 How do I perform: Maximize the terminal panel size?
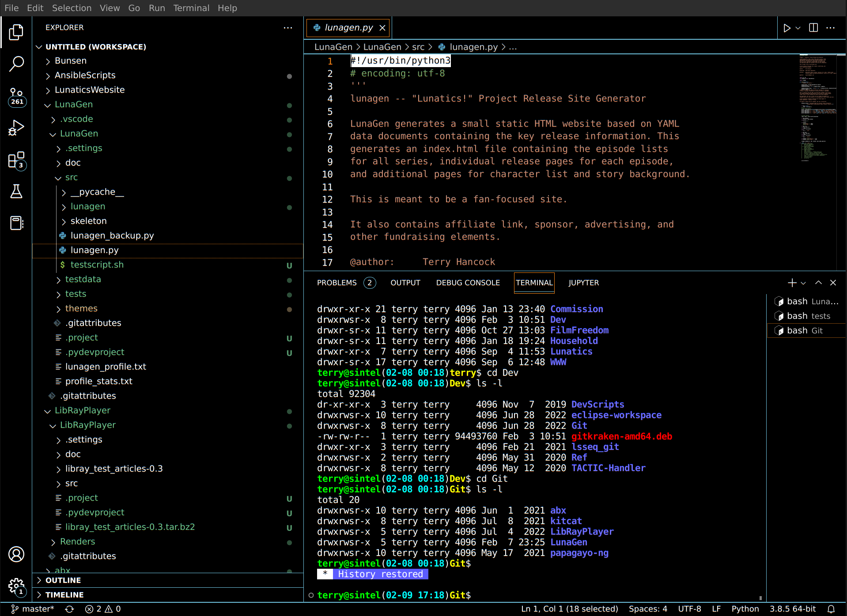[x=818, y=283]
